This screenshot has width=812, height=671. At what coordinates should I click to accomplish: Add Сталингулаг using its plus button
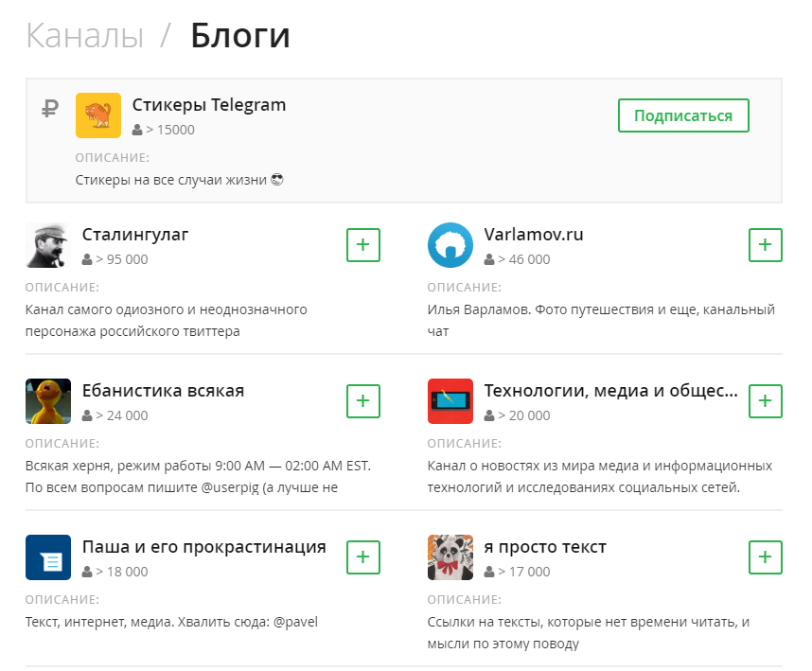click(x=362, y=244)
